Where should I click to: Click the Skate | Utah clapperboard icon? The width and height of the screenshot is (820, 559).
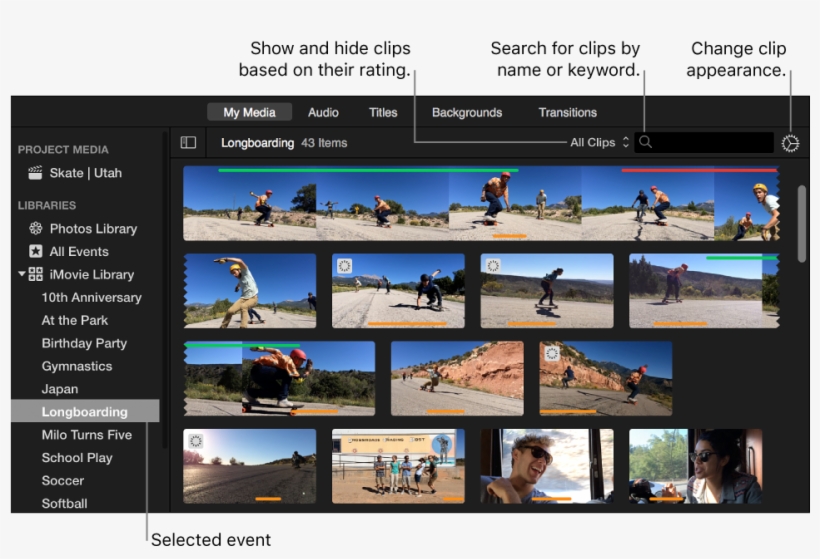[x=36, y=173]
